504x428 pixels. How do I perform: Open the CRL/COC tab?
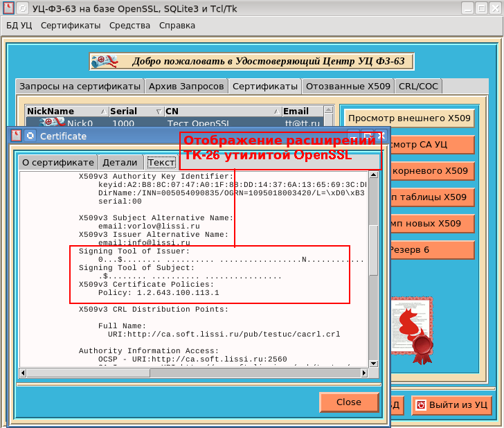(418, 86)
